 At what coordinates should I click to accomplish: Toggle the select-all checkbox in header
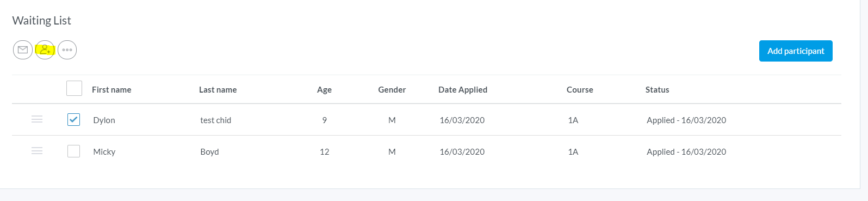pyautogui.click(x=74, y=88)
